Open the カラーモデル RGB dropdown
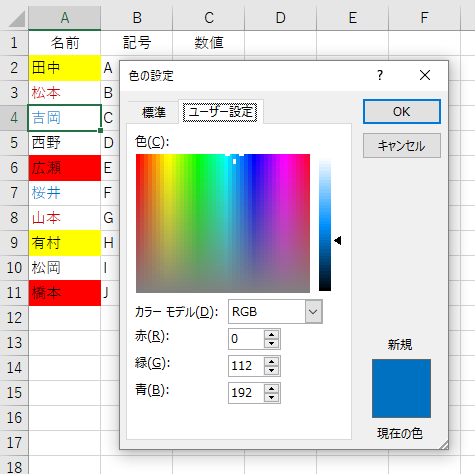Screen dimensions: 475x474 point(313,312)
